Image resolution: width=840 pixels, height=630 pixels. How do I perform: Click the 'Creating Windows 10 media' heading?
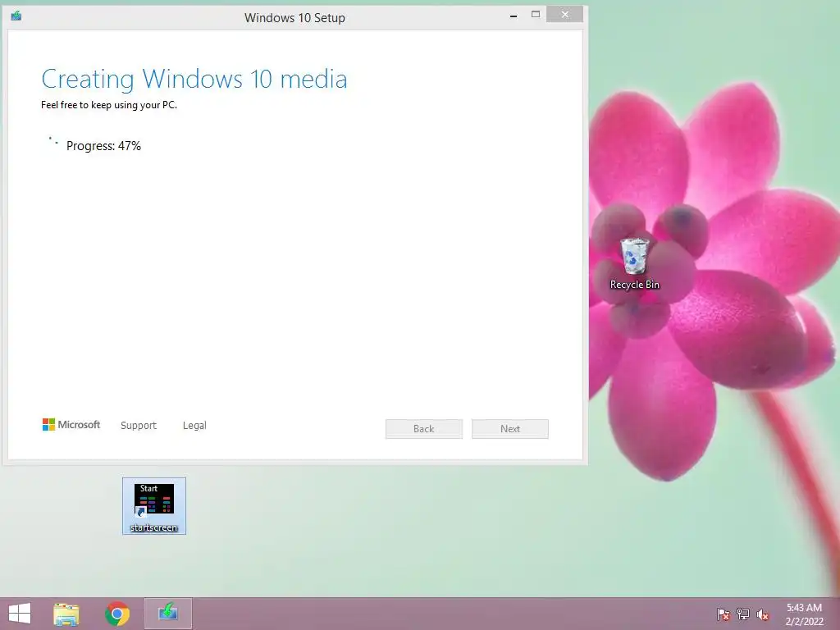point(194,80)
